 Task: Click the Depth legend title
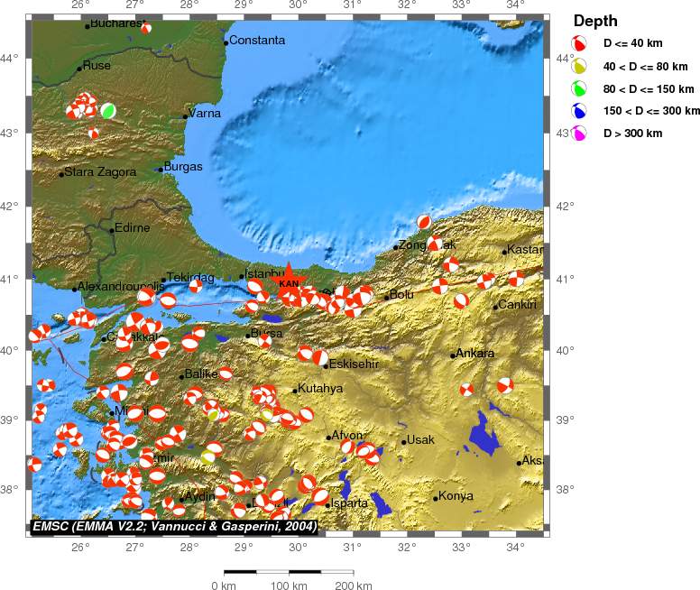coord(595,21)
